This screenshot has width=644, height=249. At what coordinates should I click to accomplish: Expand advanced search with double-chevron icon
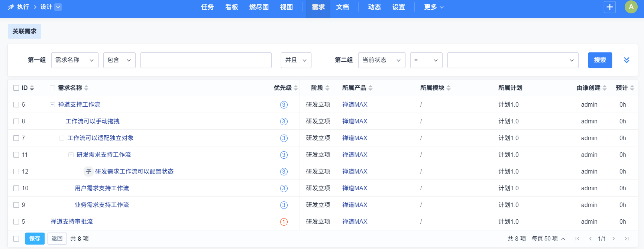626,60
